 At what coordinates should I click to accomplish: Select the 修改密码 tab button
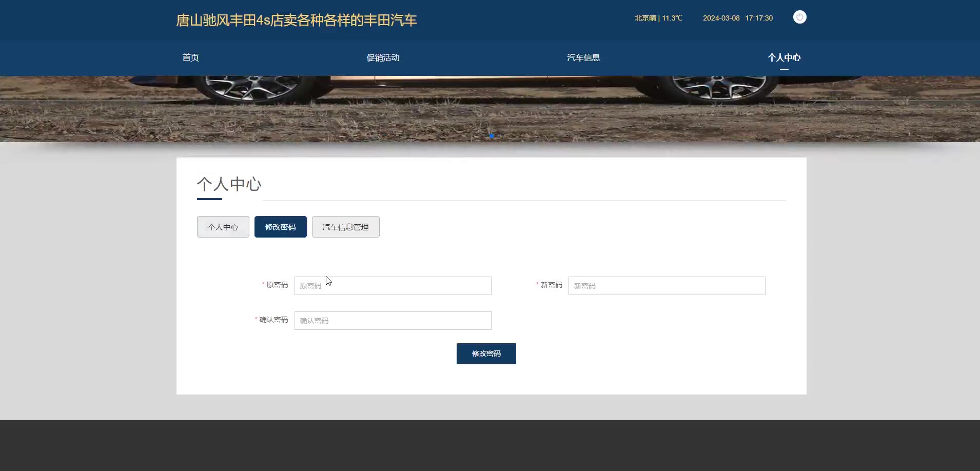coord(281,227)
